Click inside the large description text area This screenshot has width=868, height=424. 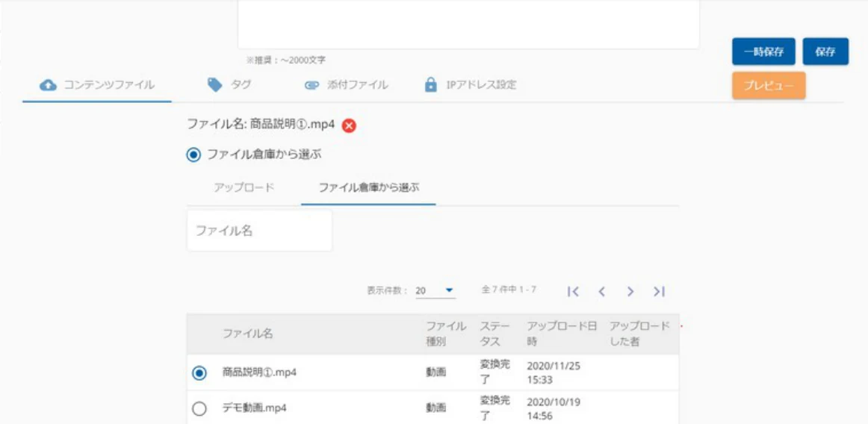click(468, 23)
